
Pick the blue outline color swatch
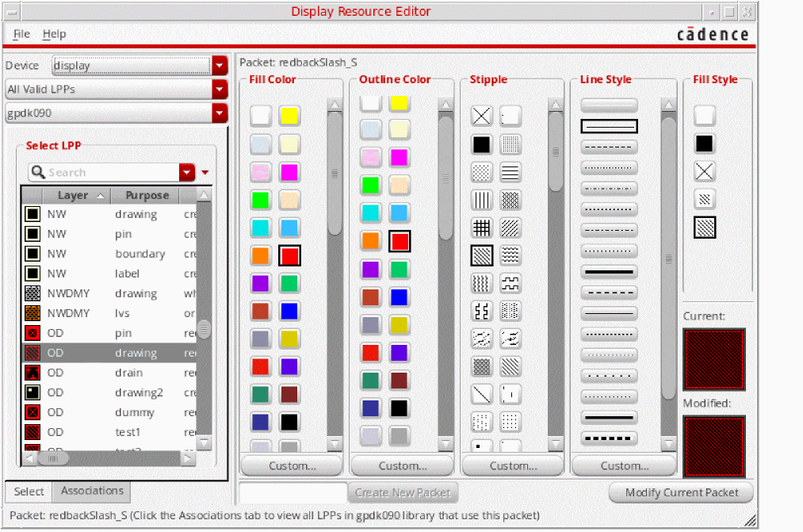click(x=399, y=297)
